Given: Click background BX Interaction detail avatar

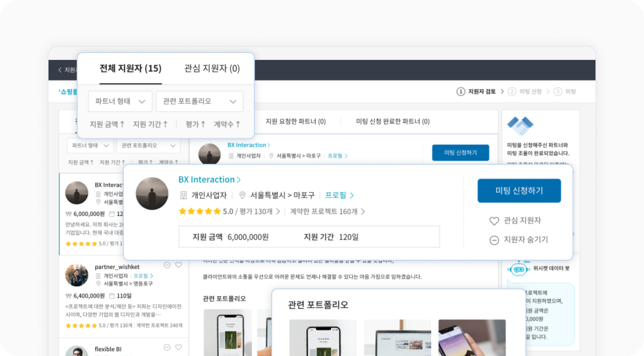Looking at the screenshot, I should tap(209, 154).
